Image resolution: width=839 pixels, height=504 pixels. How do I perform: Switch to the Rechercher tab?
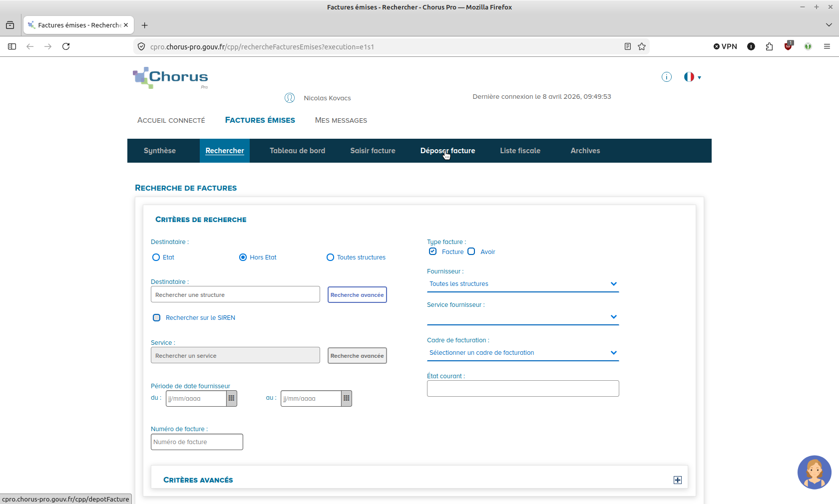[225, 151]
